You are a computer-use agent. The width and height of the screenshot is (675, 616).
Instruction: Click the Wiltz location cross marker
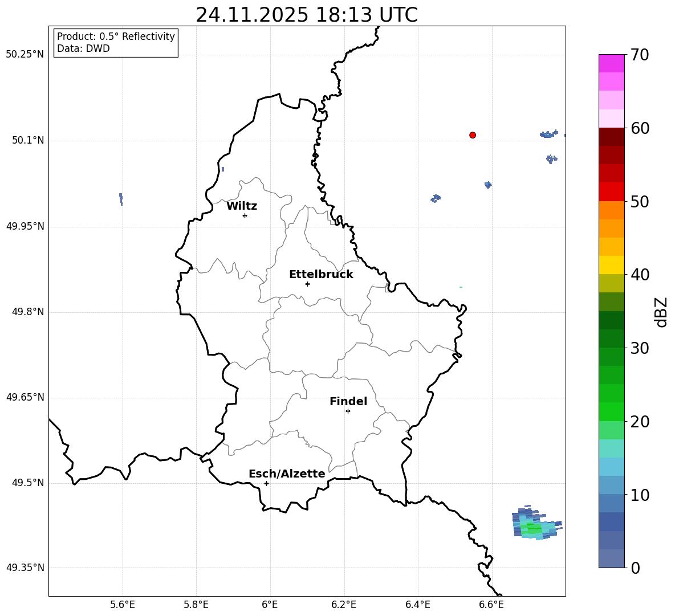pos(245,215)
